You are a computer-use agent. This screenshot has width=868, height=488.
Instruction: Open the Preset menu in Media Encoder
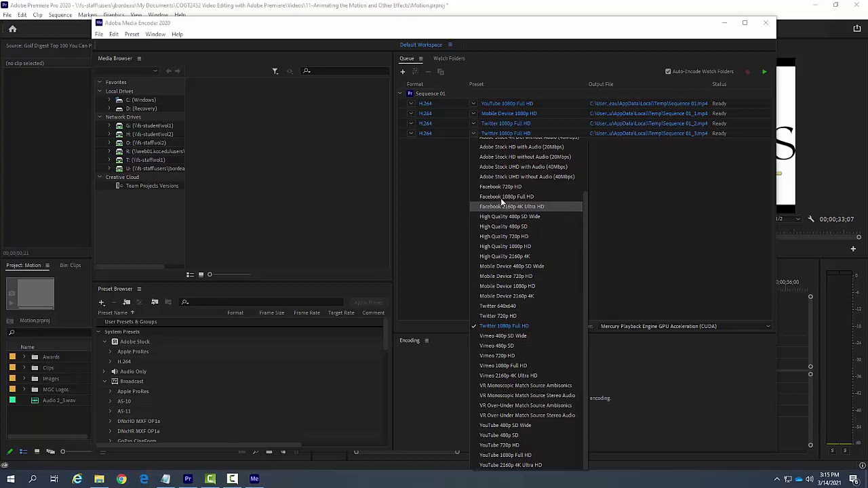coord(132,34)
